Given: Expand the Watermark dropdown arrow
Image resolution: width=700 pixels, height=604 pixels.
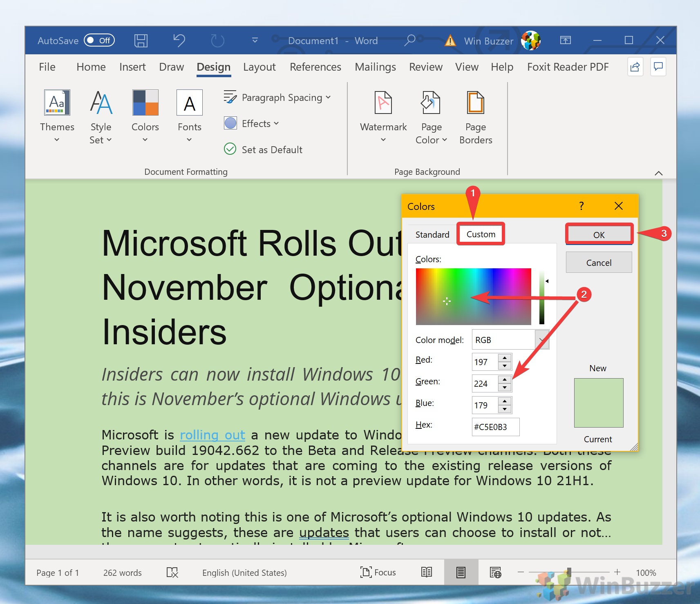Looking at the screenshot, I should 383,140.
